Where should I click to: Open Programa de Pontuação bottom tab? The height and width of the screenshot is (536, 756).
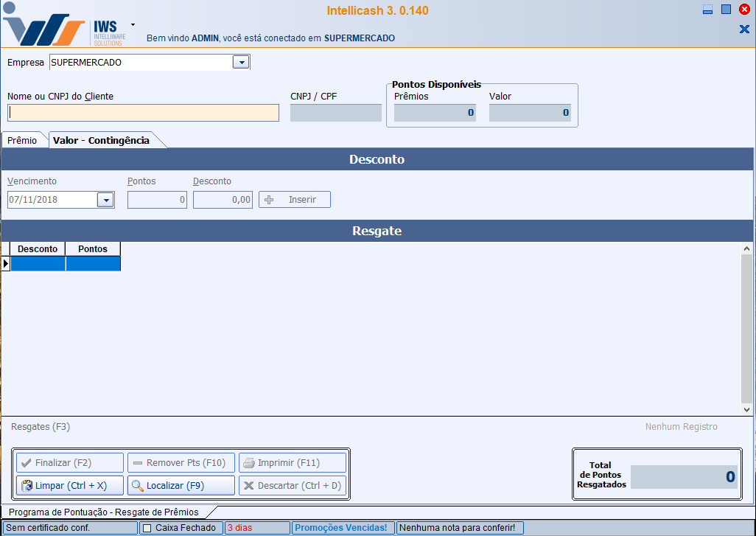click(103, 512)
